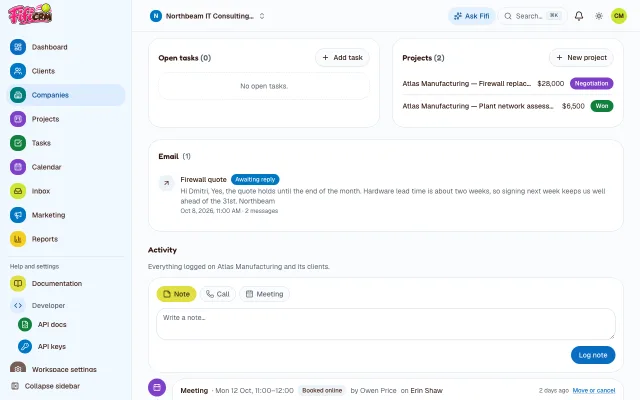
Task: Click the 2 days ago timestamp
Action: point(553,391)
